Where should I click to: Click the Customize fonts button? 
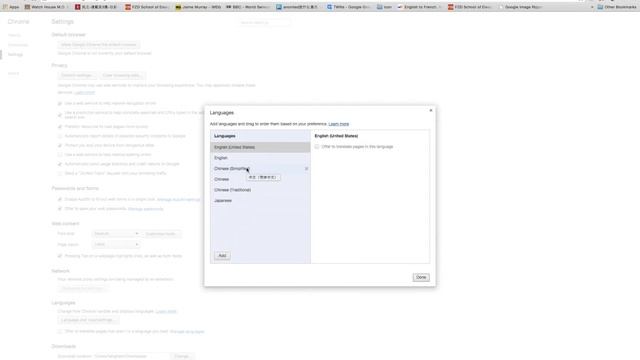[162, 234]
